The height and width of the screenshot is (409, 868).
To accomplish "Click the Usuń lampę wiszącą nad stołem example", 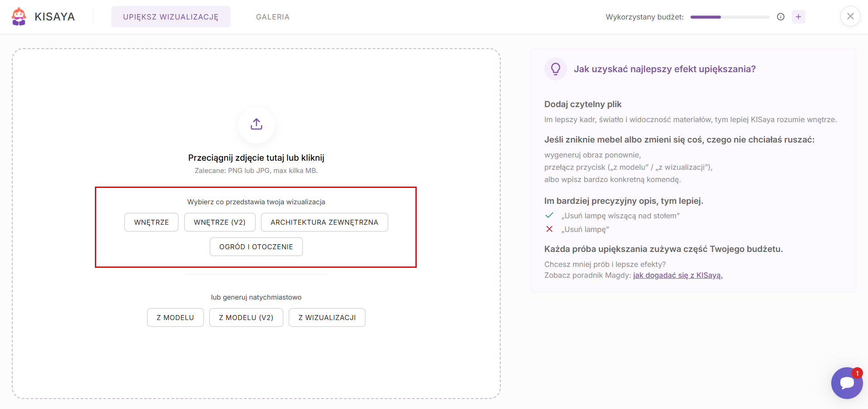I will [x=620, y=216].
